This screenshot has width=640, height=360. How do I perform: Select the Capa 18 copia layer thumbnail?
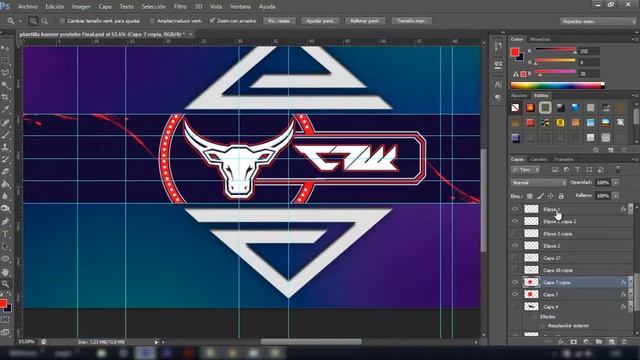[531, 270]
